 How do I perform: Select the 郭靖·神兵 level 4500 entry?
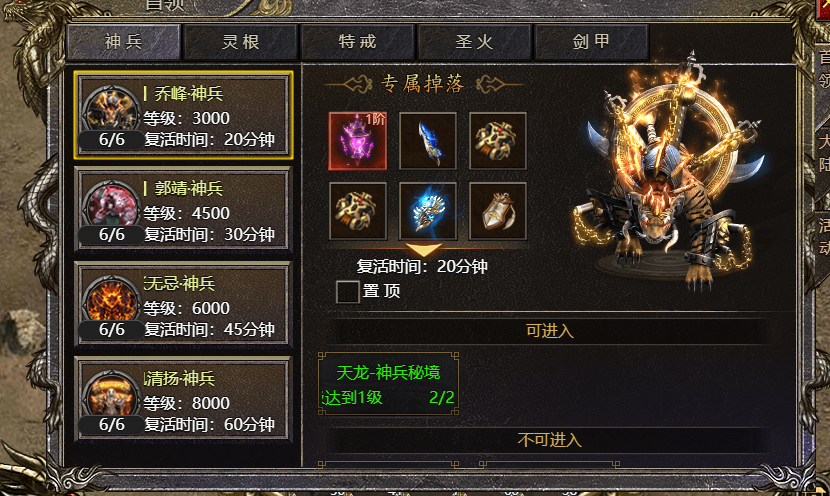tap(183, 209)
